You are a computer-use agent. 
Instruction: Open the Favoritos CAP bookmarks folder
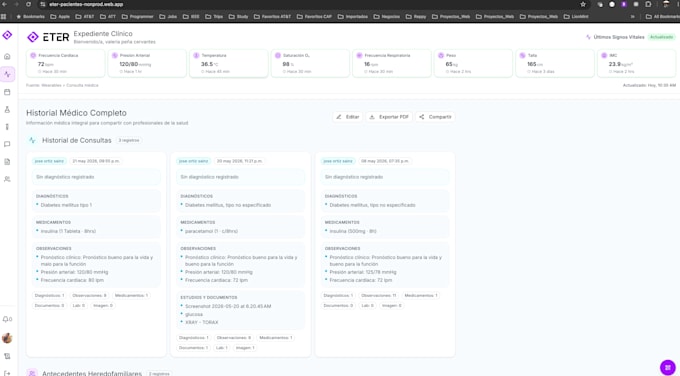tap(315, 16)
